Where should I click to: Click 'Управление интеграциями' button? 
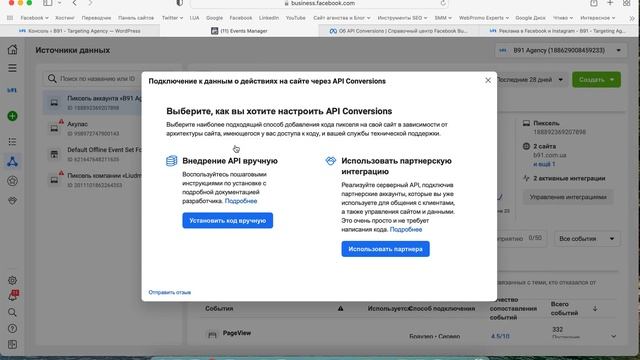click(568, 197)
